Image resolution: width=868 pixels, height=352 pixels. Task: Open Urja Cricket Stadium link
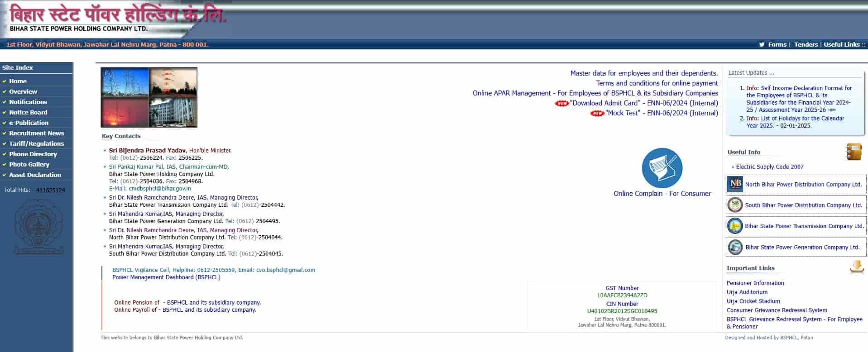tap(753, 301)
